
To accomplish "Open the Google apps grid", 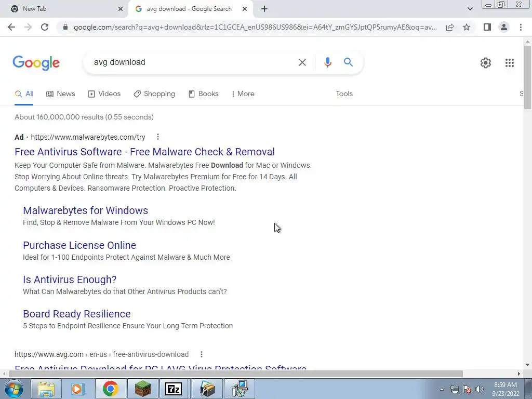I will [509, 63].
